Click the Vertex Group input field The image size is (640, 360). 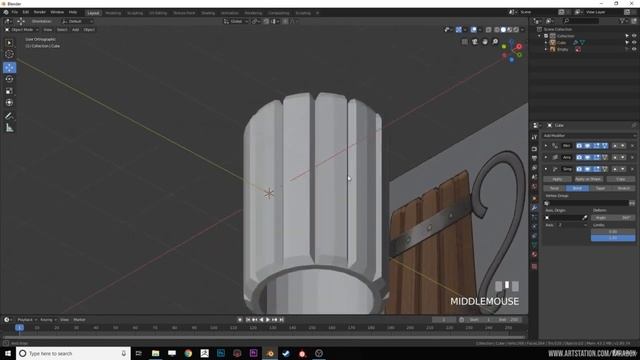click(x=587, y=203)
